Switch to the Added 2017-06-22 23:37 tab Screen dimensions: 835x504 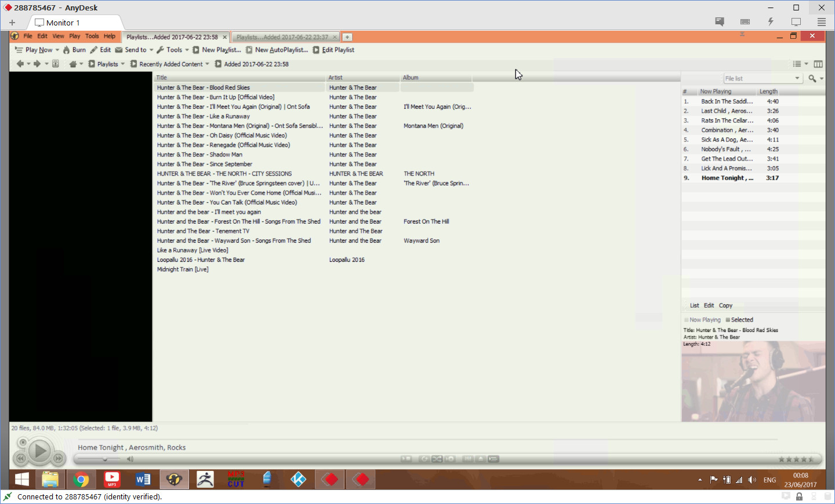(282, 37)
